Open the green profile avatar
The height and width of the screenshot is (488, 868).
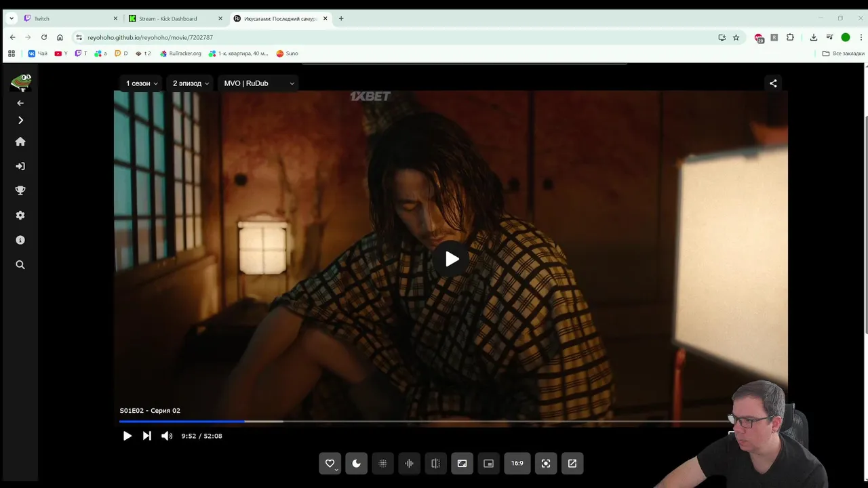pos(846,37)
